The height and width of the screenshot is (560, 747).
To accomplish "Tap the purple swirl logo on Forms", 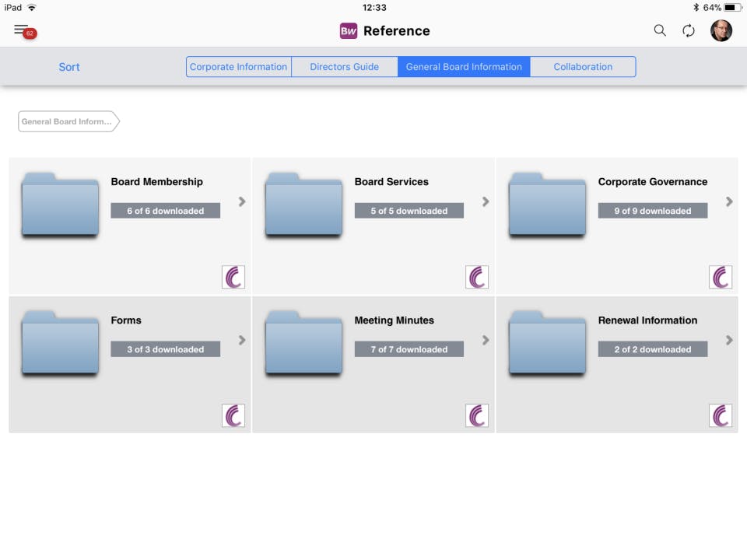I will pyautogui.click(x=233, y=415).
